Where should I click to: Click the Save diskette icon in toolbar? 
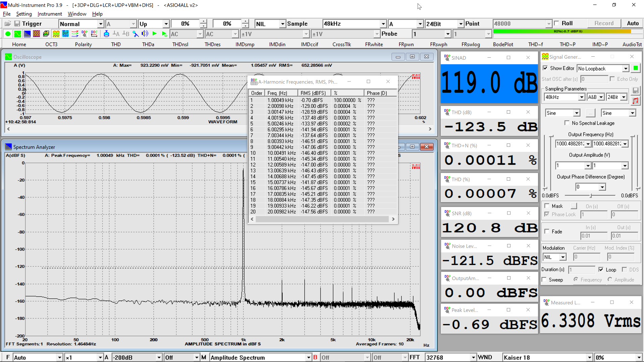point(17,23)
